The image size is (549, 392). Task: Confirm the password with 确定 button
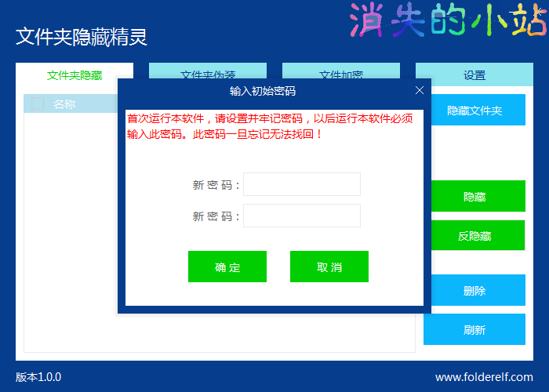227,267
